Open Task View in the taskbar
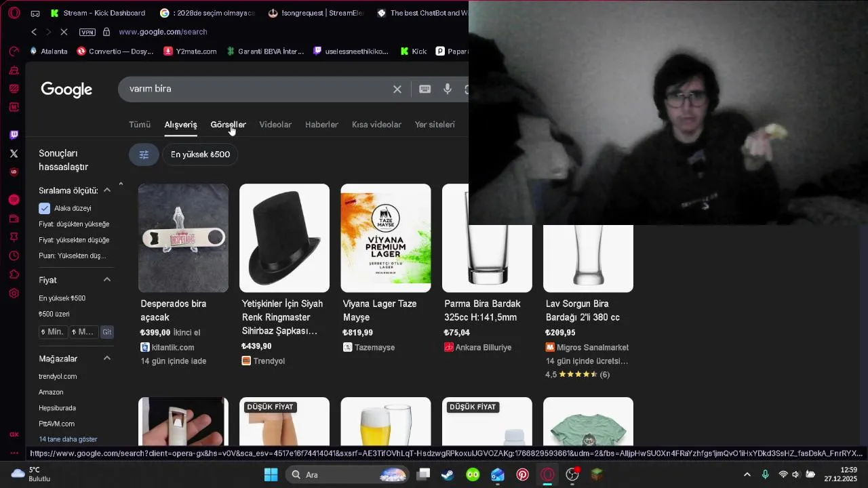868x488 pixels. pyautogui.click(x=423, y=474)
